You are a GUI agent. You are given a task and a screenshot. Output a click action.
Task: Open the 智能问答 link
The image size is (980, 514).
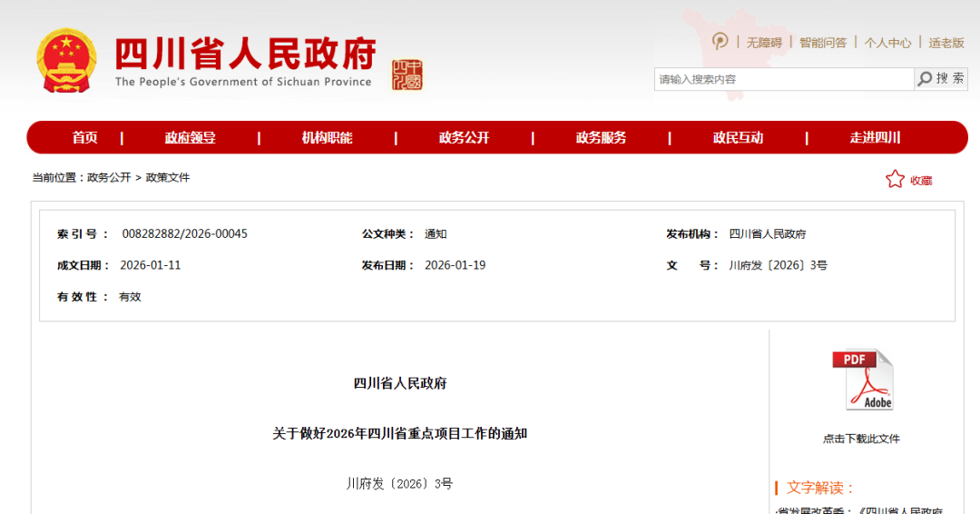822,43
